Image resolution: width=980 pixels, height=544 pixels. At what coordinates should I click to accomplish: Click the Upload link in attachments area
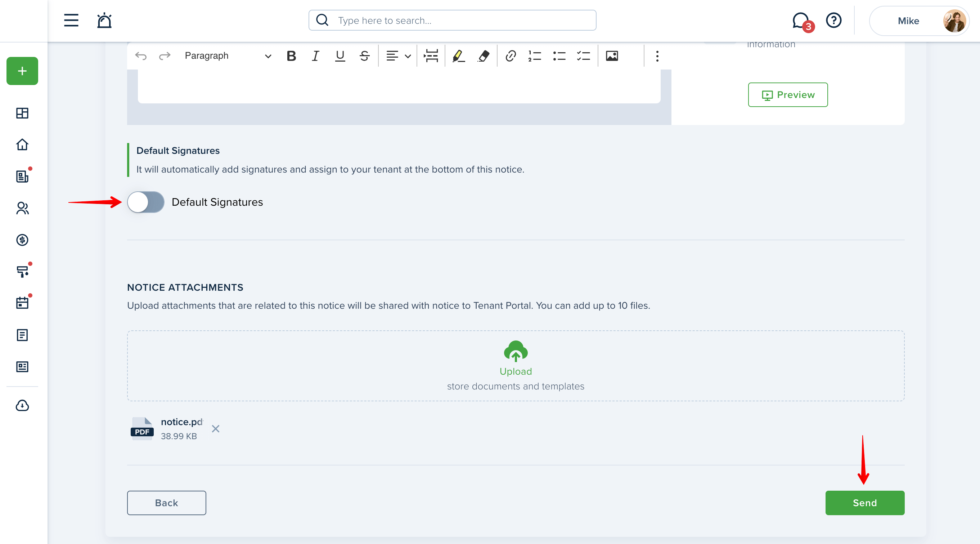pyautogui.click(x=516, y=371)
